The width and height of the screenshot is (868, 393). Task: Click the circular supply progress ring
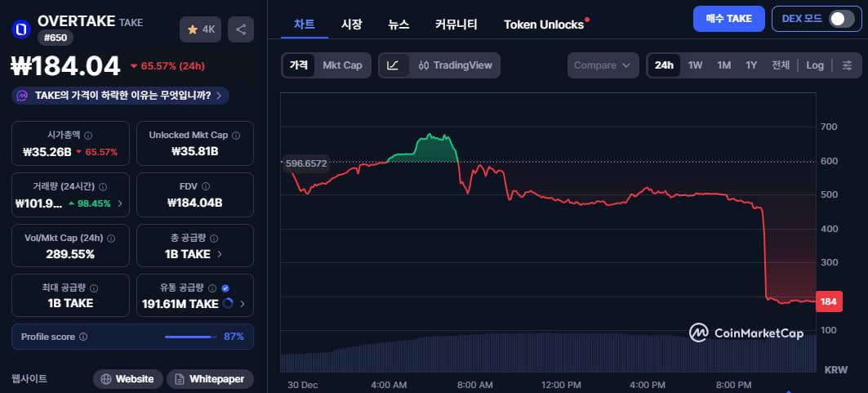tap(228, 303)
